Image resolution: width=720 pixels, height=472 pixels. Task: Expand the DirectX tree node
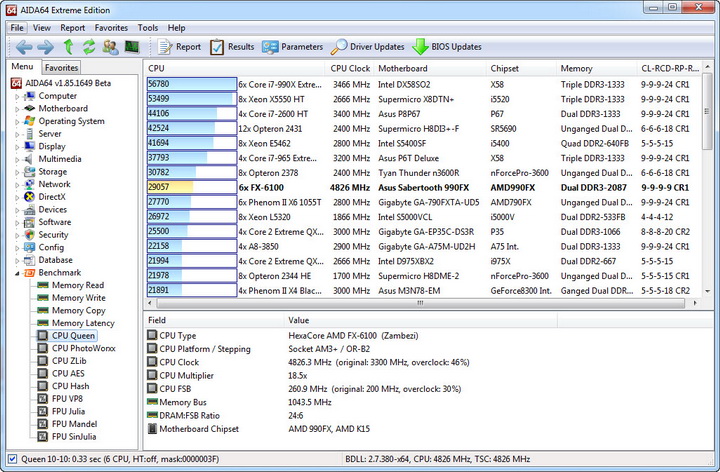[x=17, y=197]
